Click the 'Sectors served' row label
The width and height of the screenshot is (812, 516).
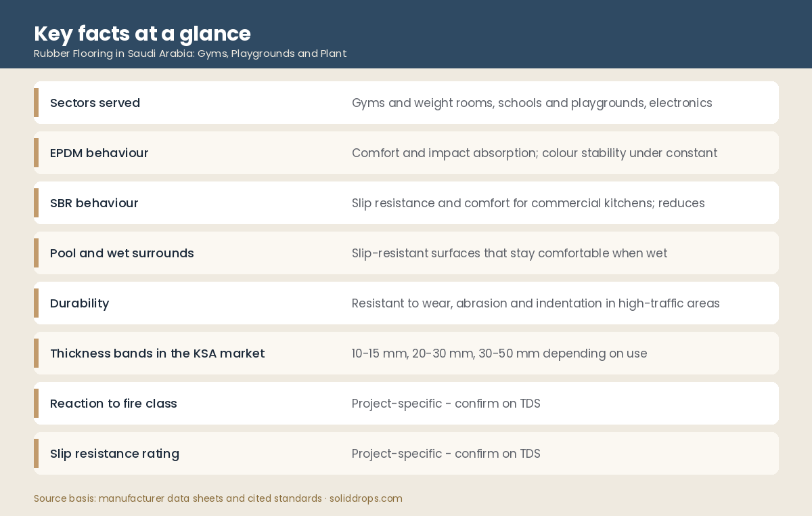(95, 103)
